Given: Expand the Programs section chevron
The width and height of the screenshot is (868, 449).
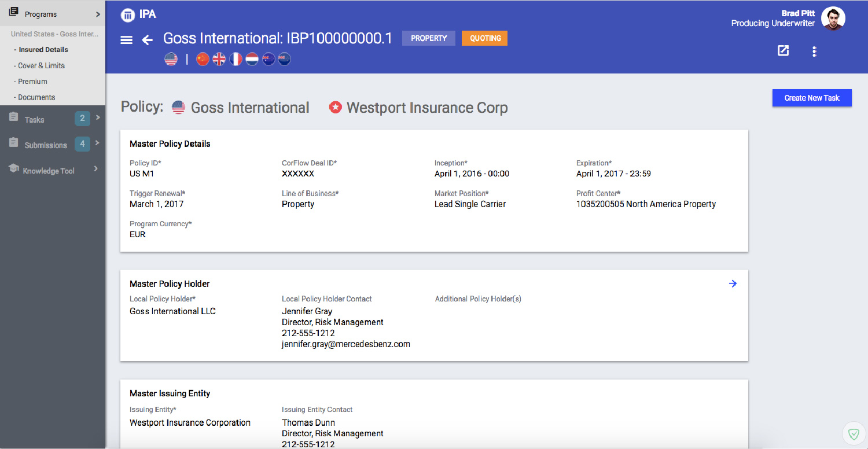Looking at the screenshot, I should pos(98,14).
